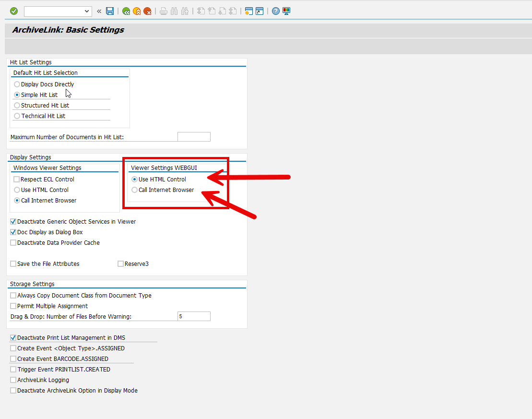Enable Always Copy Document Class from Document Type
Screen dimensions: 532x419
13,295
